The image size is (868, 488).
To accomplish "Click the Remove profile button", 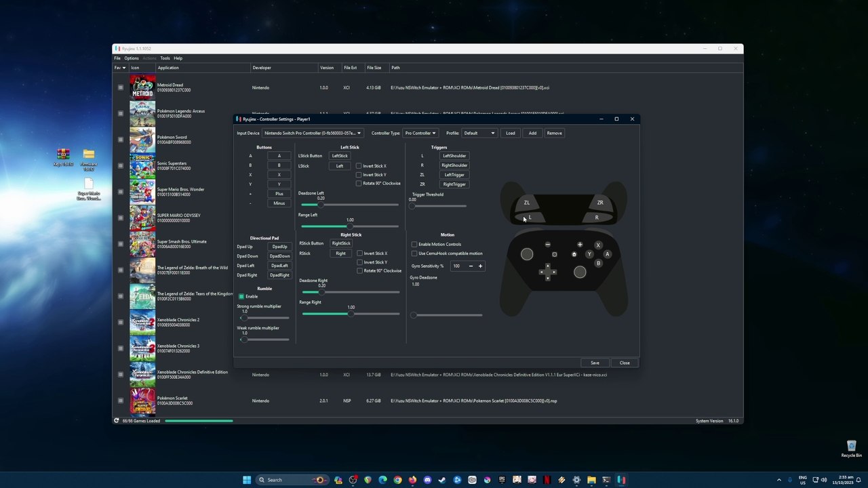I will 555,133.
